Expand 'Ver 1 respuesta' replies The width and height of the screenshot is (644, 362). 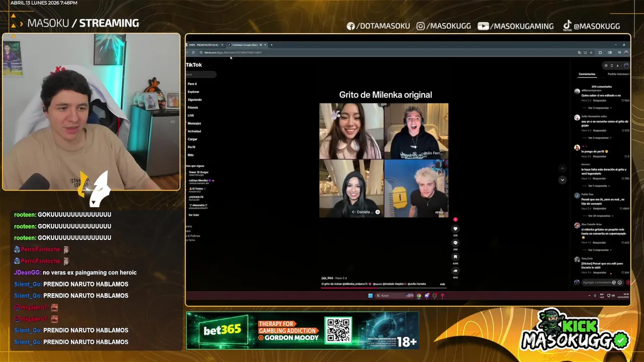tap(599, 186)
